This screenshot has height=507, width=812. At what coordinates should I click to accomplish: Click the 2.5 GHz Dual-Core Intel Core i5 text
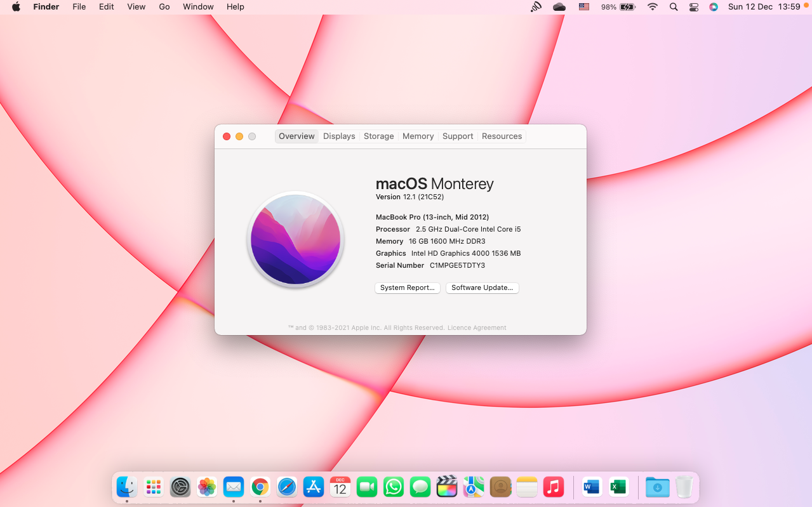[x=468, y=229]
